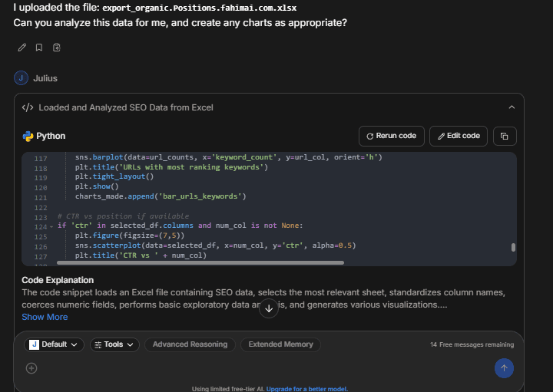553x392 pixels.
Task: Bookmark the uploaded file message
Action: (39, 48)
